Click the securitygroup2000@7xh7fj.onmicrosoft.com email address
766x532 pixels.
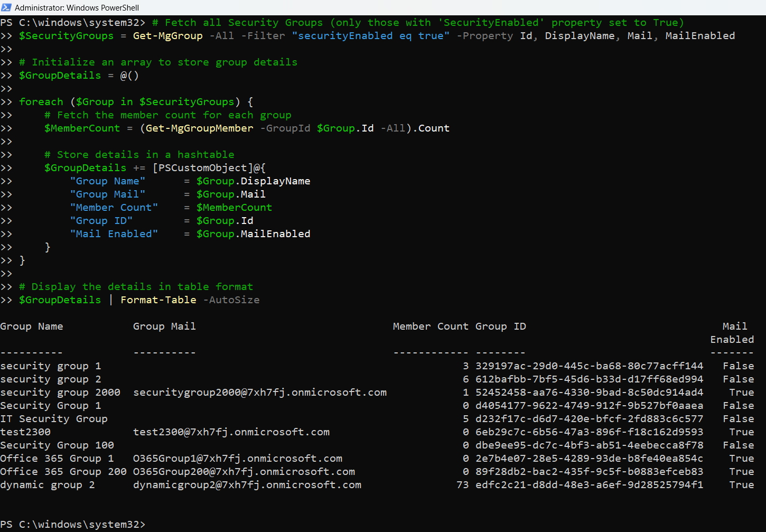[259, 393]
